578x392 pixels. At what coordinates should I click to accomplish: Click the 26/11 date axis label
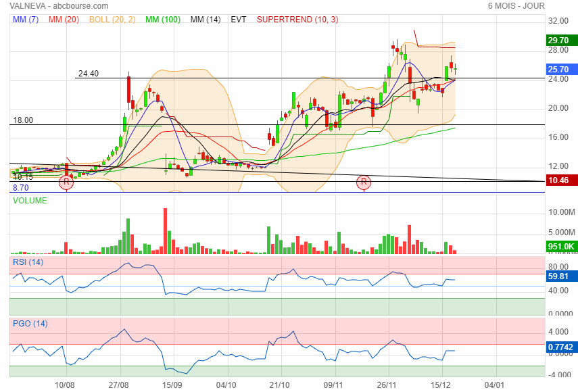click(x=387, y=385)
